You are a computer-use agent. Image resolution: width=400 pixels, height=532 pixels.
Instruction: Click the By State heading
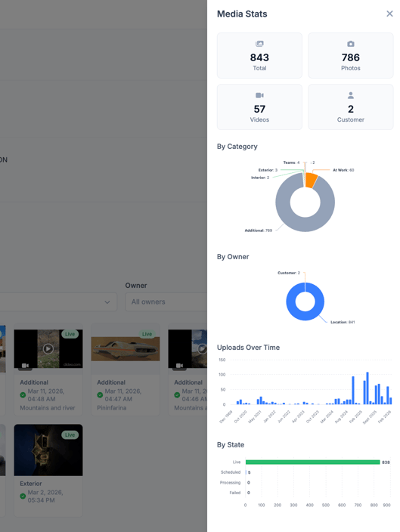[x=231, y=445]
